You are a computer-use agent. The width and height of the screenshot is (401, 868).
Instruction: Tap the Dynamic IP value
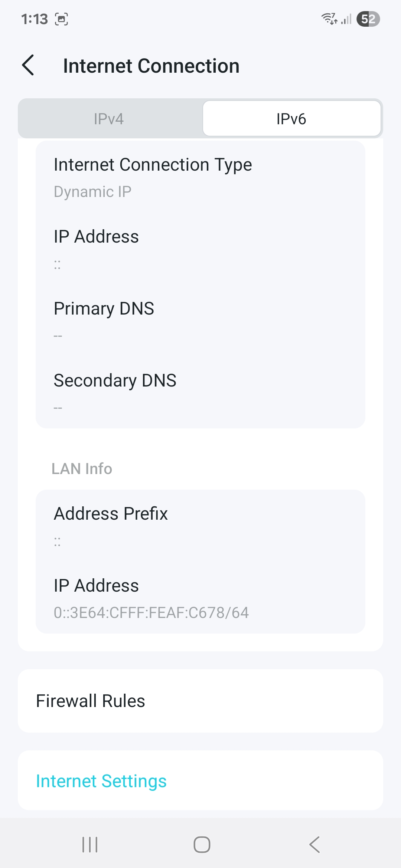pos(92,192)
